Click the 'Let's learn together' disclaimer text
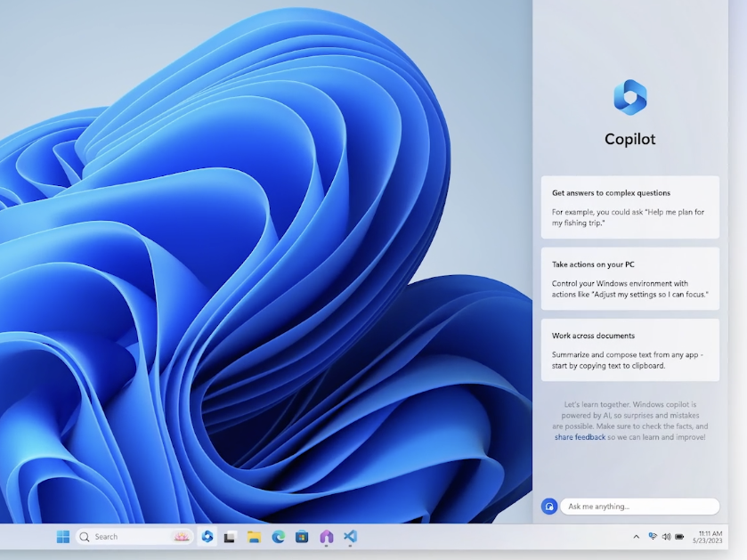This screenshot has height=560, width=747. 629,420
